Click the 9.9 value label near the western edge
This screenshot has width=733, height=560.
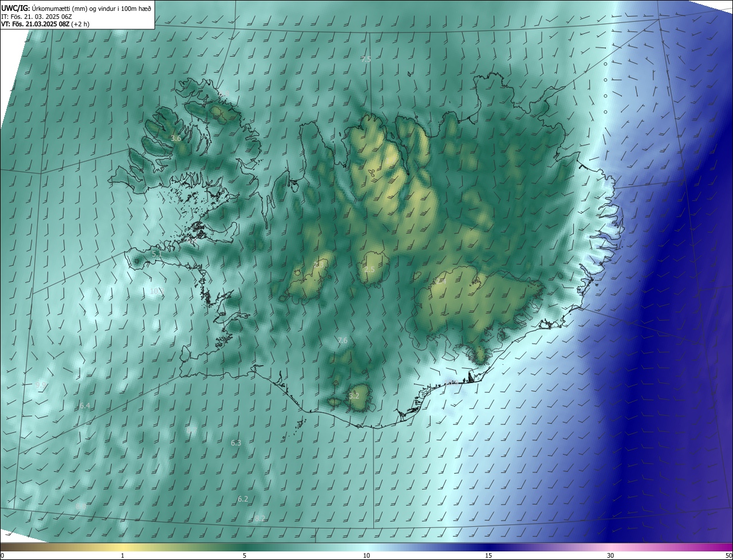click(x=41, y=385)
